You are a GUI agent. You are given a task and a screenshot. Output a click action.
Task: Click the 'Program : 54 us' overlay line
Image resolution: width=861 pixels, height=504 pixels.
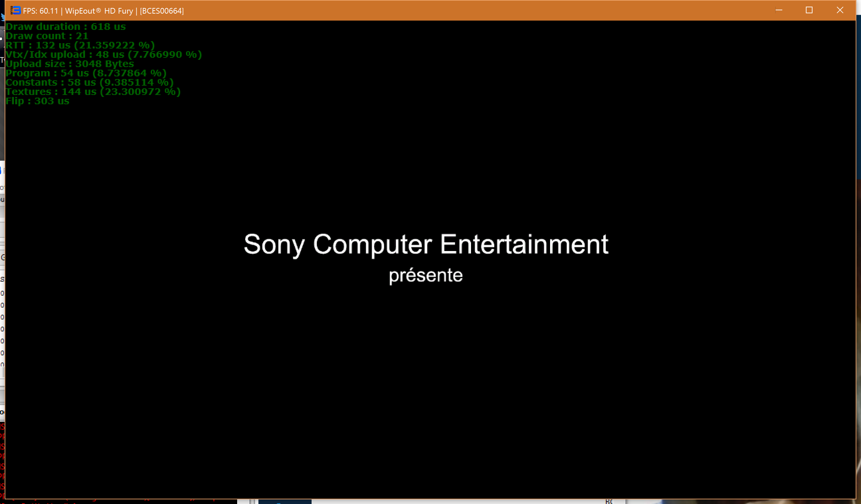pos(86,73)
